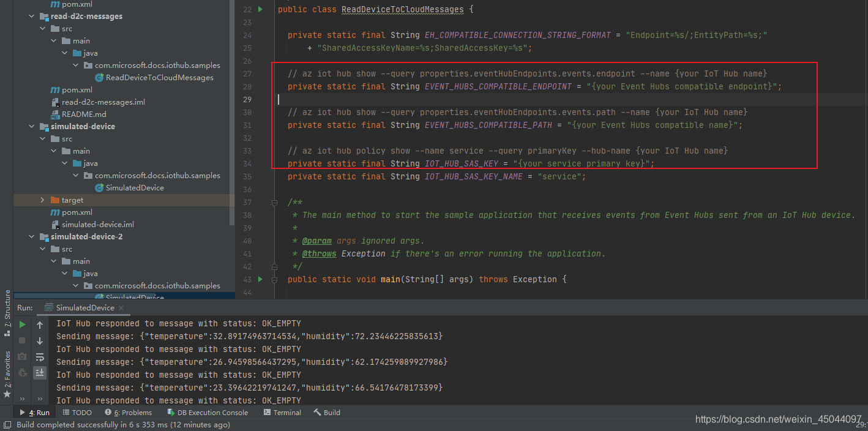Place cursor on IOT_HUB_SAS_KEY_NAME constant
This screenshot has width=868, height=431.
pos(474,176)
